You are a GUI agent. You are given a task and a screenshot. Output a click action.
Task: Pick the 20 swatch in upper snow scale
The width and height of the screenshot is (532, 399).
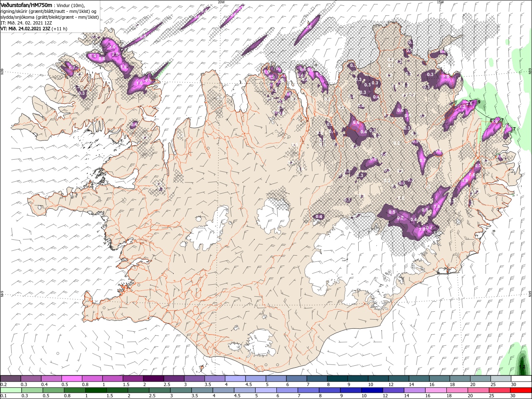coord(480,379)
